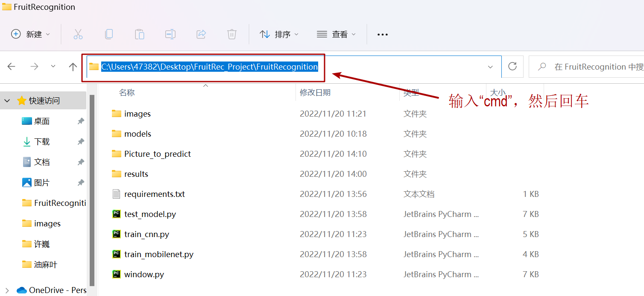Unpin Downloads via its pin icon
644x296 pixels.
coord(81,142)
